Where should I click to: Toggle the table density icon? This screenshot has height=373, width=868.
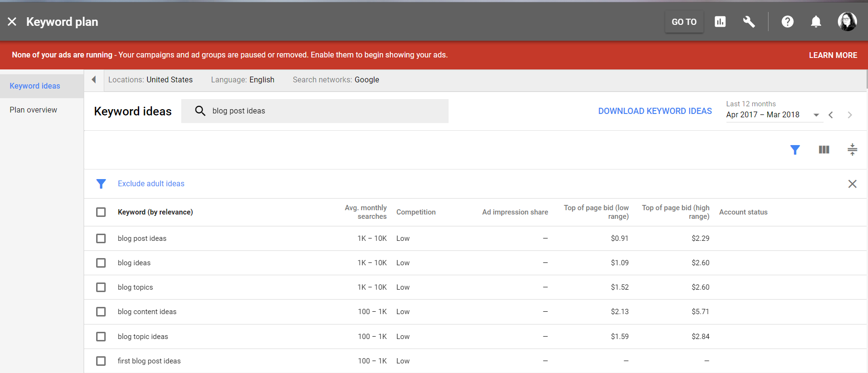pos(852,150)
